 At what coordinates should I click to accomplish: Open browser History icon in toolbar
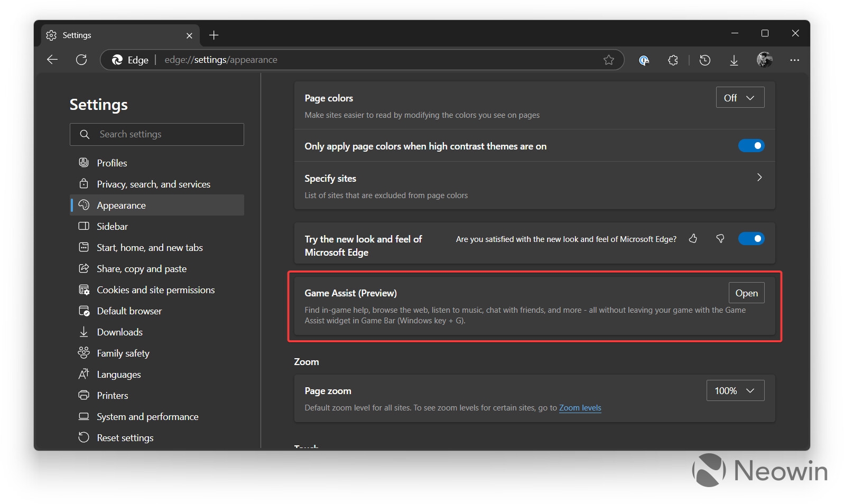click(x=704, y=60)
